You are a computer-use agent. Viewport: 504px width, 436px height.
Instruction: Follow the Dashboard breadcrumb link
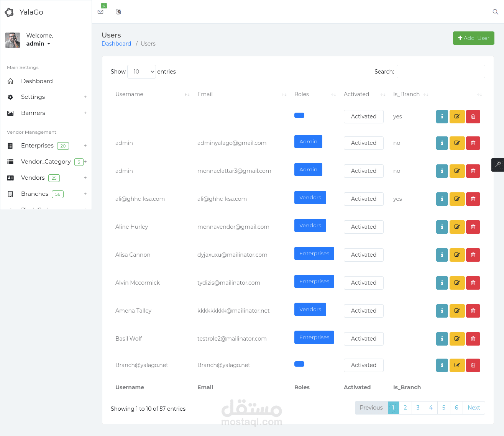(x=116, y=44)
